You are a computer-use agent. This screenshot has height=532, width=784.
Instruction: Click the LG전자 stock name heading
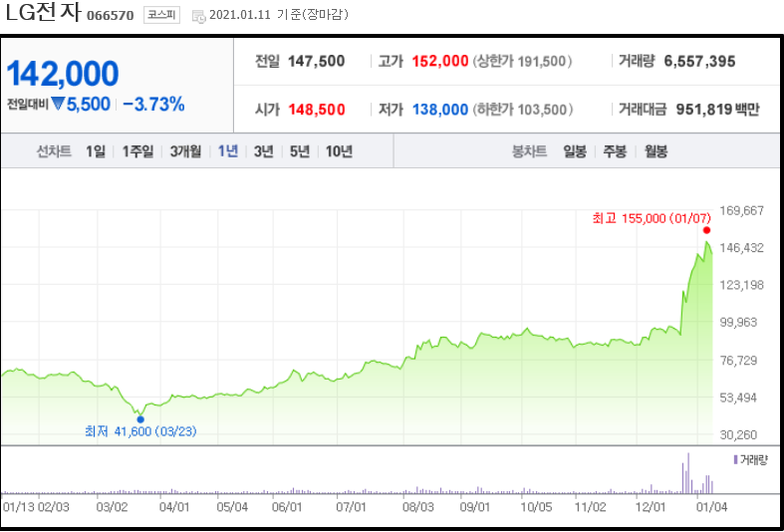point(43,14)
